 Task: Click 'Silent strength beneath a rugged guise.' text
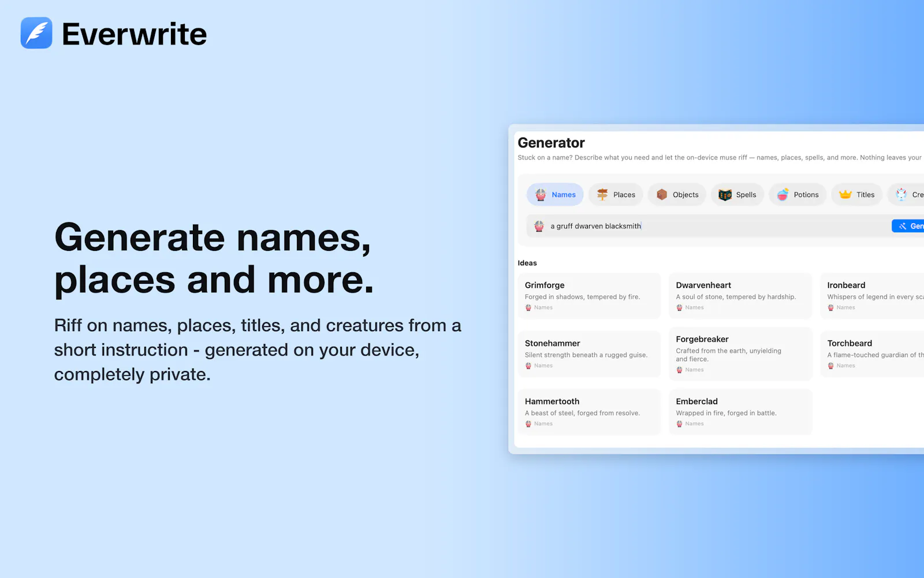[586, 355]
